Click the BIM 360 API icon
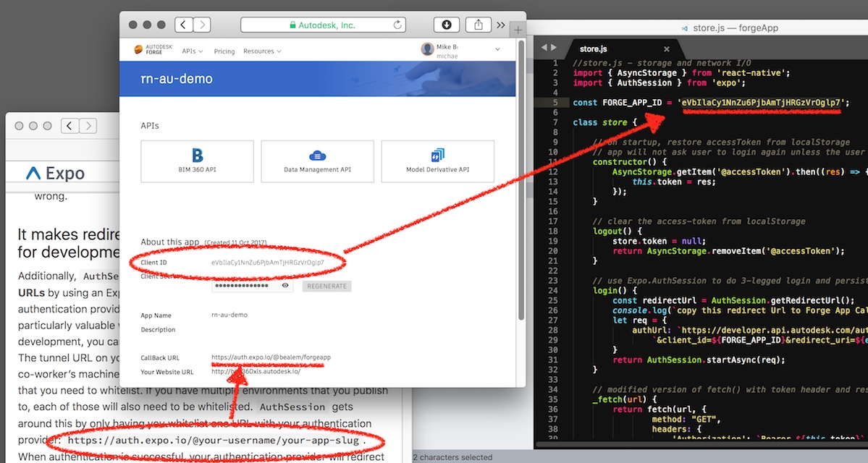The height and width of the screenshot is (463, 868). click(x=197, y=155)
